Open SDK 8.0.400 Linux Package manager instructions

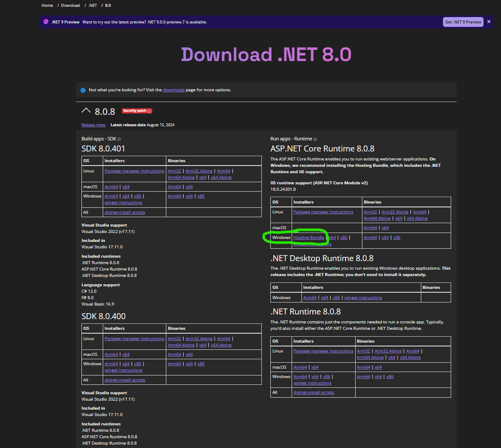click(x=134, y=339)
